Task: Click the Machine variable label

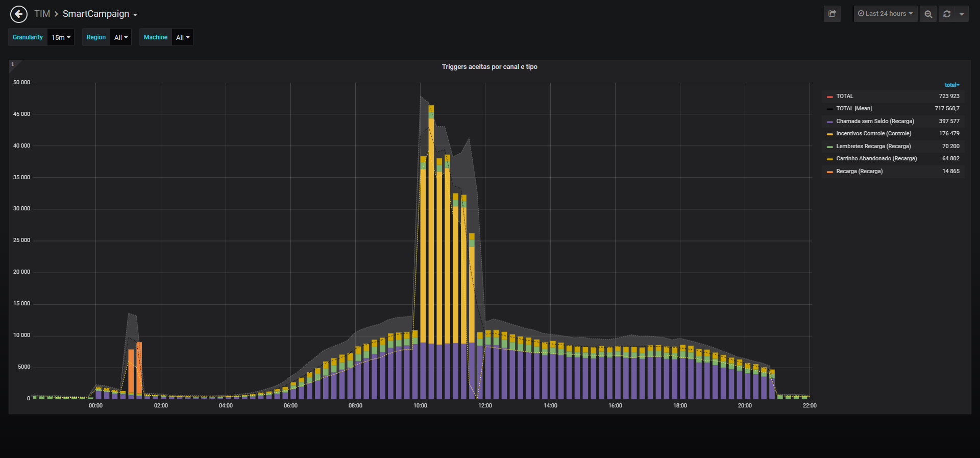Action: coord(156,37)
